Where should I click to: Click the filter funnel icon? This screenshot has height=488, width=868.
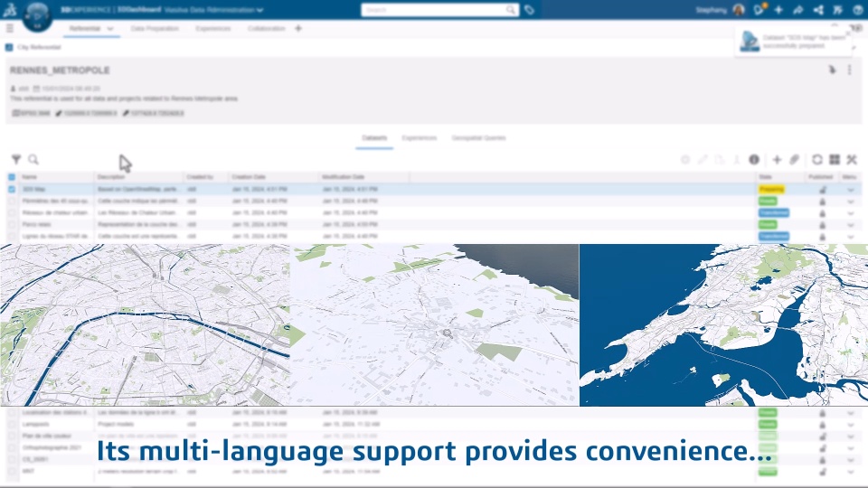(x=16, y=159)
